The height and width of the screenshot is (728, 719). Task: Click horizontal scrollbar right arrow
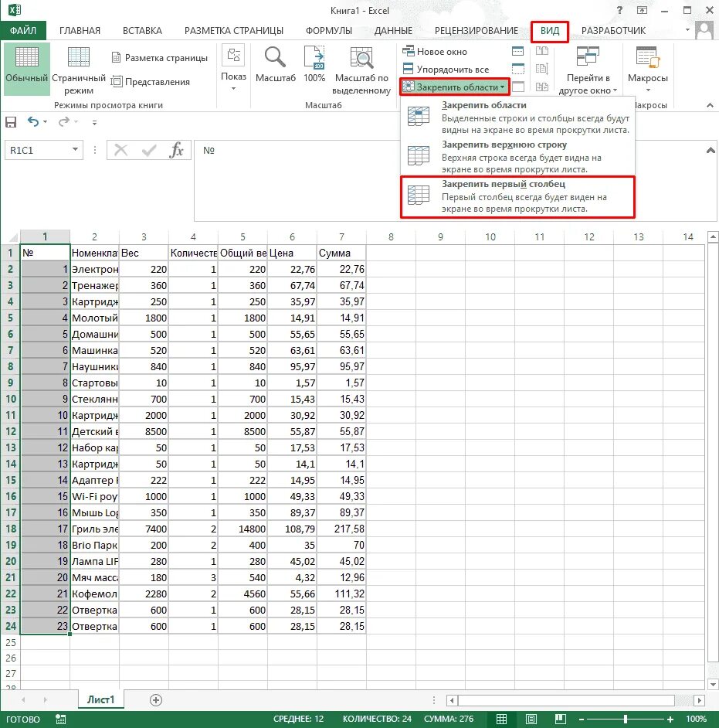(x=700, y=700)
